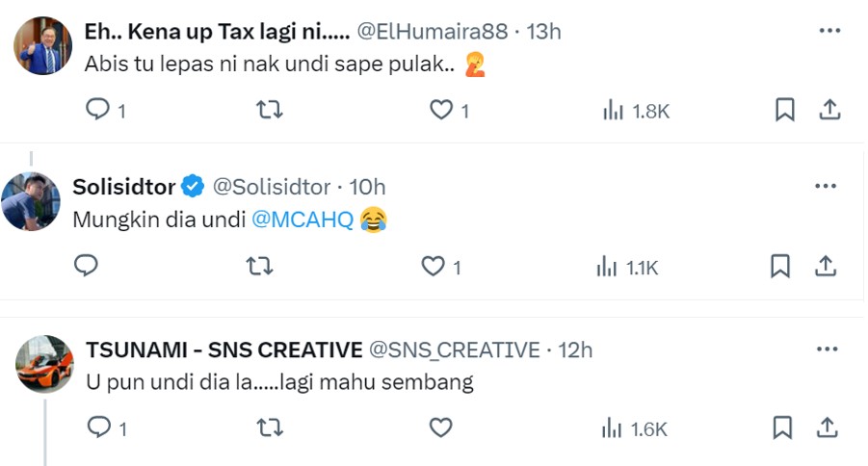View analytics showing 1.8K views
The height and width of the screenshot is (466, 868).
(x=636, y=111)
